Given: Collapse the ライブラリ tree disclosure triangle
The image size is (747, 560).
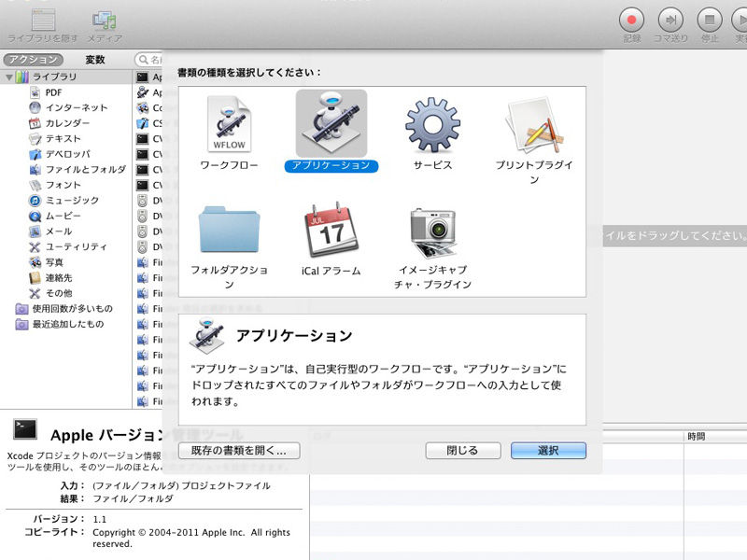Looking at the screenshot, I should click(9, 77).
